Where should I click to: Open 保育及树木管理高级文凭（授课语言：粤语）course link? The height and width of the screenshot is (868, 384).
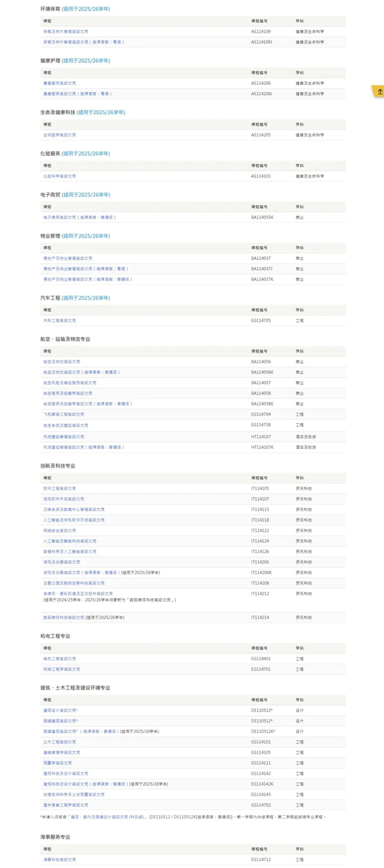[x=83, y=42]
